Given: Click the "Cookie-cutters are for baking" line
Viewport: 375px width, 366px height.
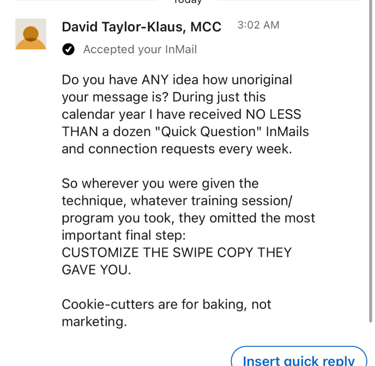Looking at the screenshot, I should (166, 304).
